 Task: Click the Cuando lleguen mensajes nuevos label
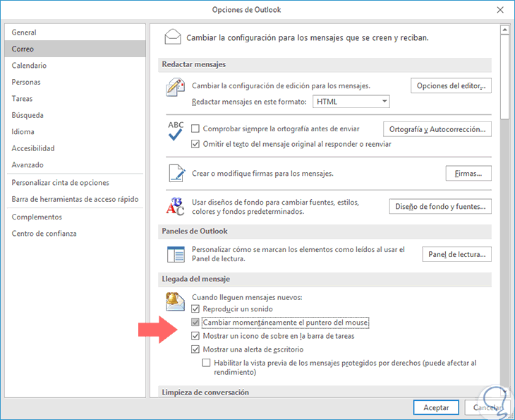click(247, 297)
